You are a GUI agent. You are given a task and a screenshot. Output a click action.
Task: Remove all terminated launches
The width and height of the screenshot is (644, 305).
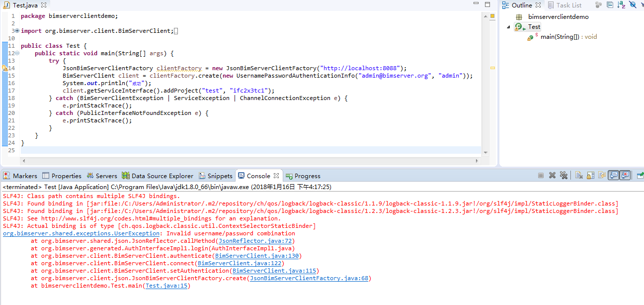point(563,175)
